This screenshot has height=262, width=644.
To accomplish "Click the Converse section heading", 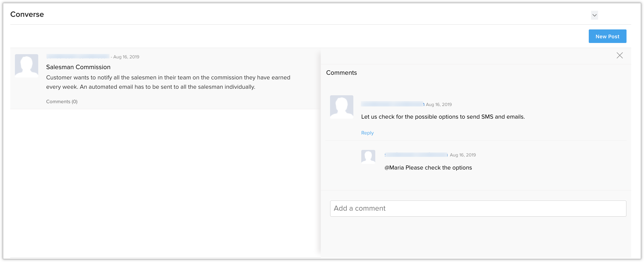I will click(x=27, y=14).
